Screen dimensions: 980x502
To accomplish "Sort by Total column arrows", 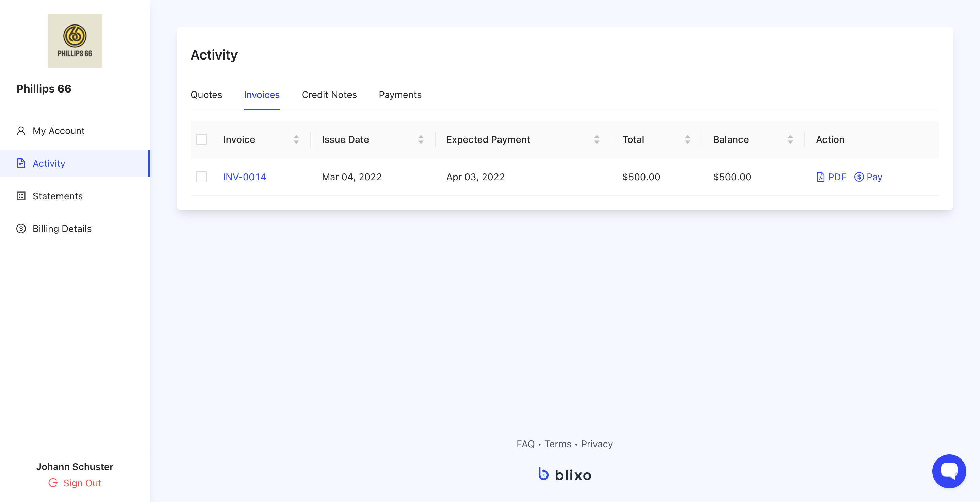I will tap(687, 139).
